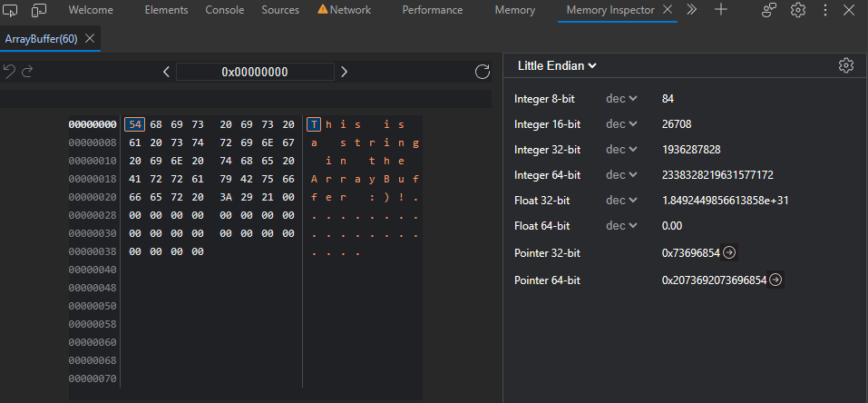Image resolution: width=868 pixels, height=403 pixels.
Task: Change Float 32-bit dec format
Action: pyautogui.click(x=622, y=200)
